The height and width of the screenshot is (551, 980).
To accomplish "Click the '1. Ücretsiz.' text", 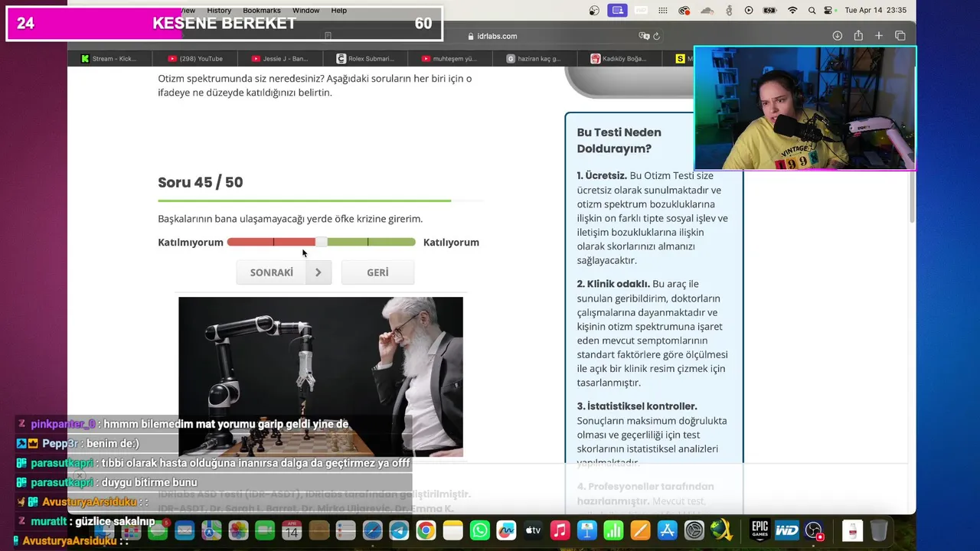I will [602, 175].
